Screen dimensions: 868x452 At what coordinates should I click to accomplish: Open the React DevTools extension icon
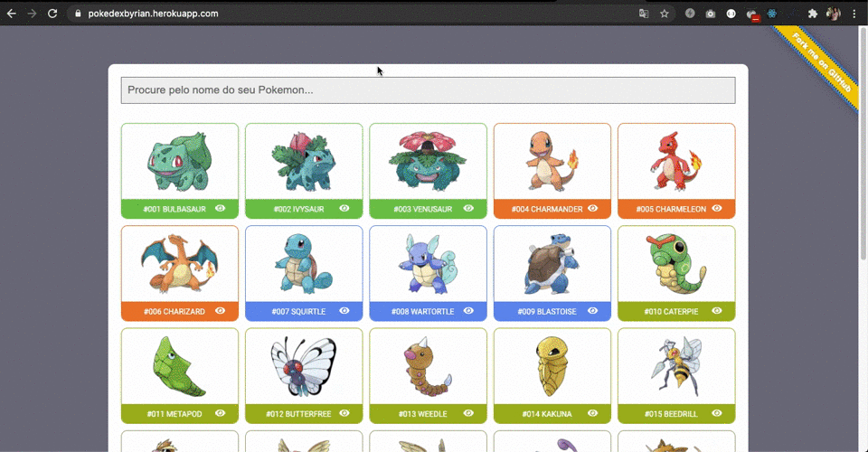pos(771,14)
